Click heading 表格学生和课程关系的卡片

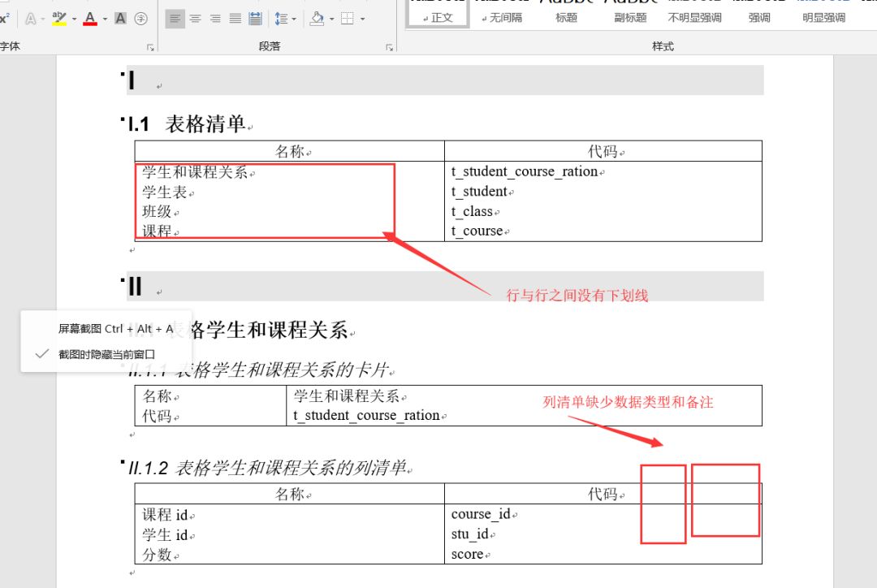[283, 370]
